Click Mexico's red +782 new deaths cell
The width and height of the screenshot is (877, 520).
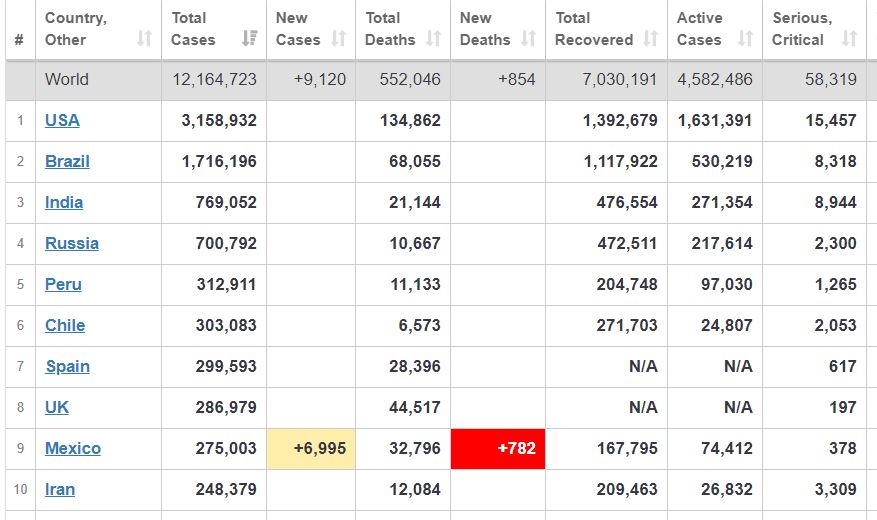pyautogui.click(x=498, y=448)
